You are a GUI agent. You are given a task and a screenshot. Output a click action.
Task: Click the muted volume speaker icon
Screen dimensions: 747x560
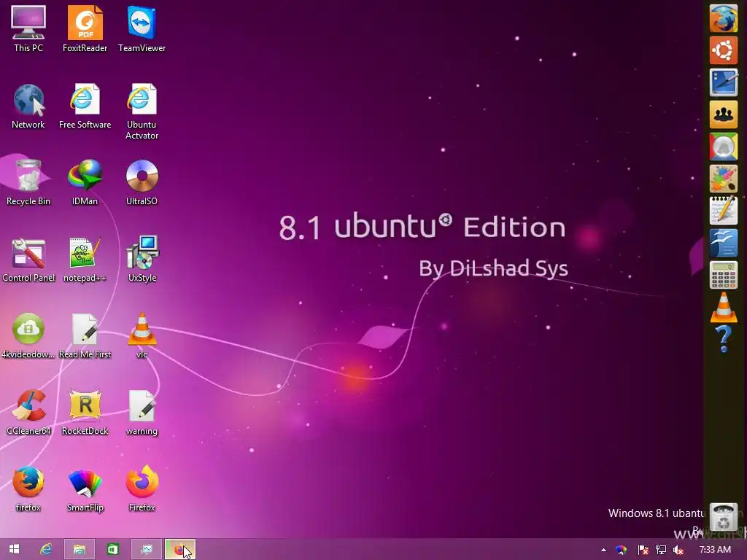pyautogui.click(x=678, y=550)
